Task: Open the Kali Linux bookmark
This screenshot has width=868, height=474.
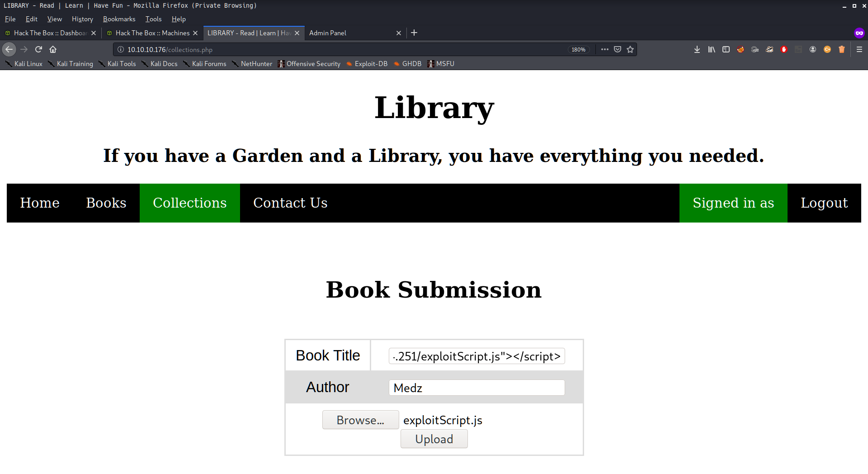Action: 24,64
